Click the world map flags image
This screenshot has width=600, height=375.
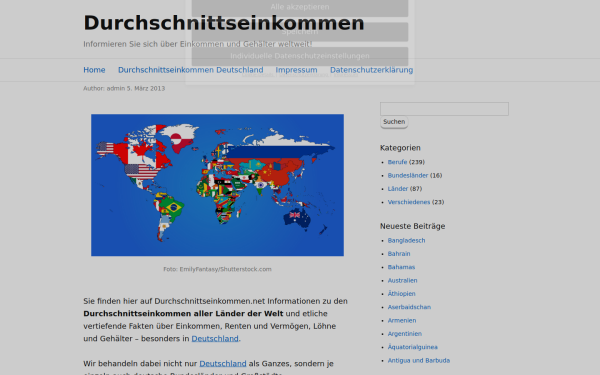pos(217,185)
